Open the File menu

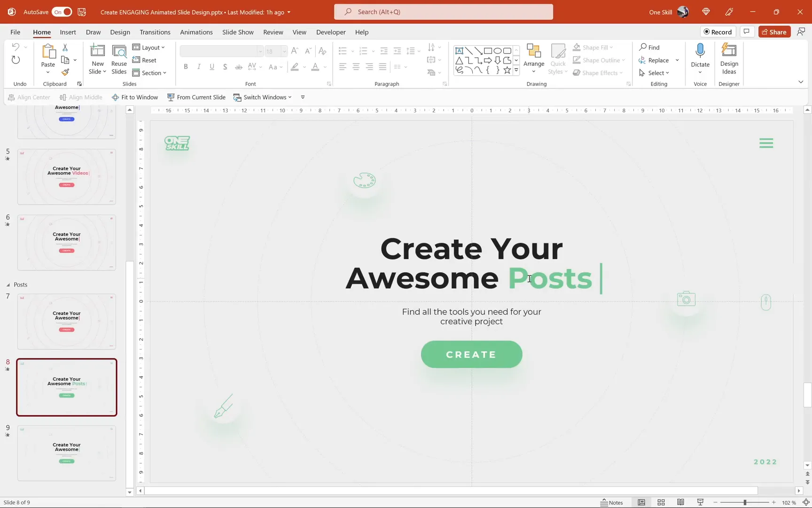pos(15,32)
